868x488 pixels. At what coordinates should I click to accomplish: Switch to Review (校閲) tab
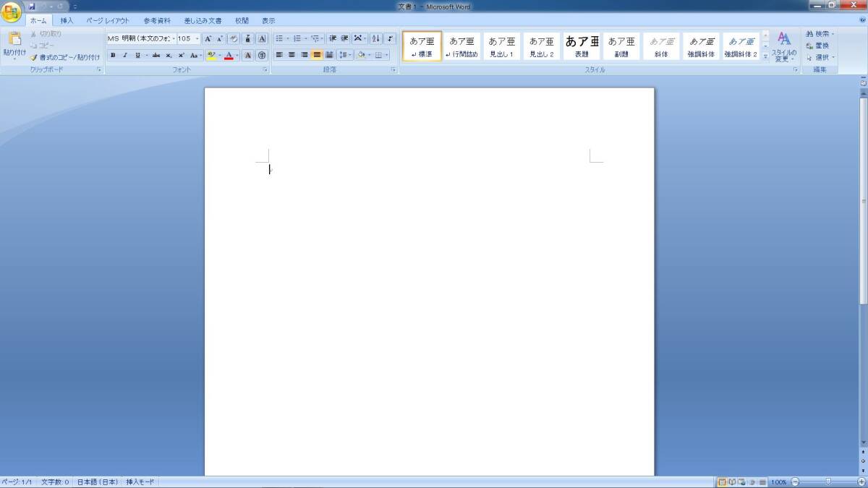click(242, 21)
